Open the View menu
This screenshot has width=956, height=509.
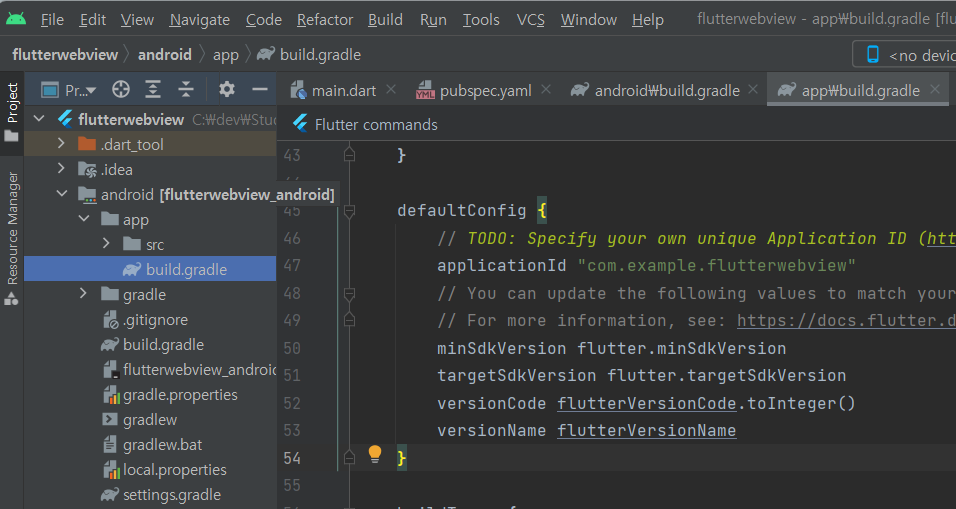137,20
